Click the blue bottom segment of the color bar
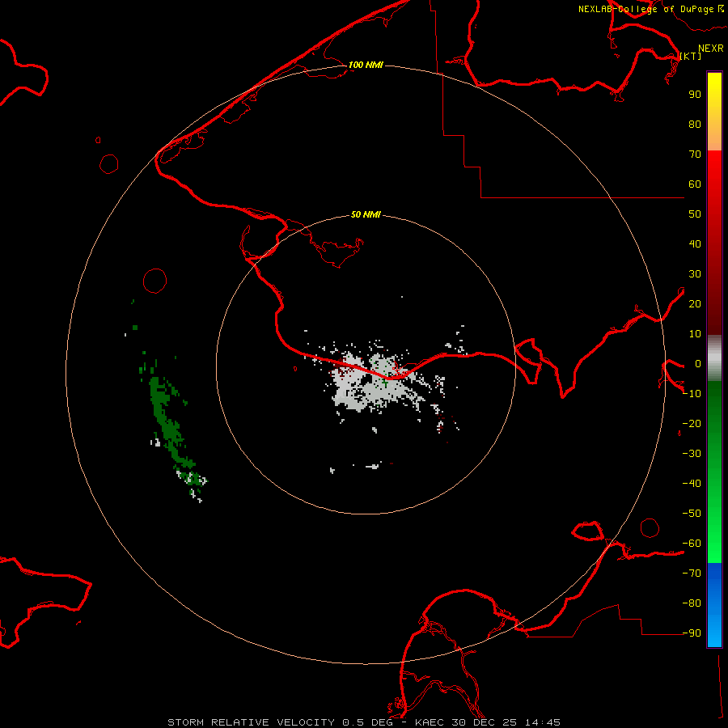 point(714,605)
